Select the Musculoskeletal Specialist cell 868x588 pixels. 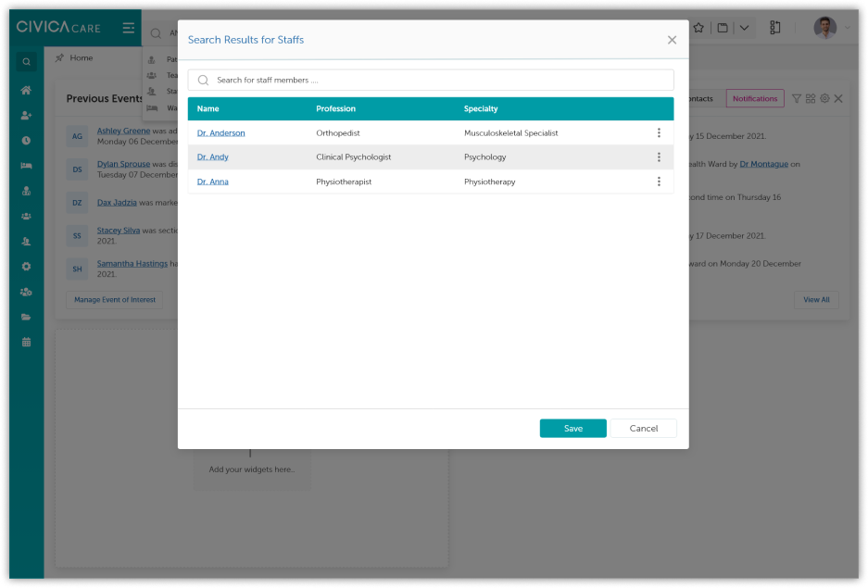click(x=511, y=132)
